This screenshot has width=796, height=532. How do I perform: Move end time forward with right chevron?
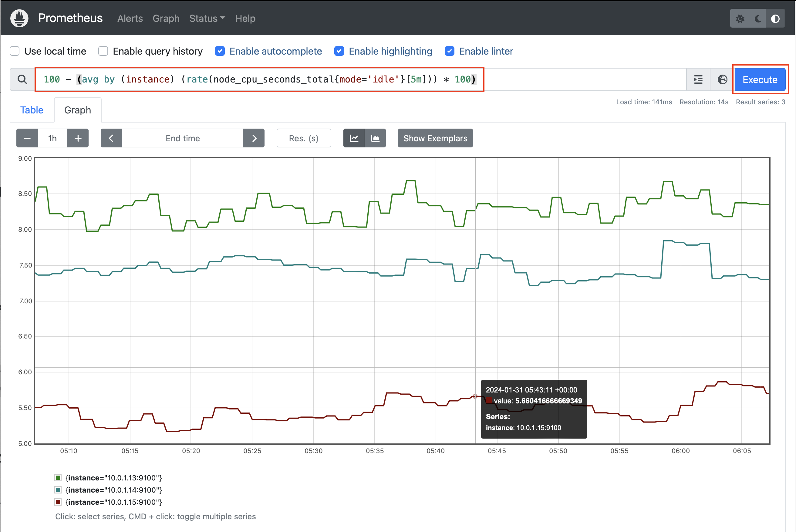(254, 138)
